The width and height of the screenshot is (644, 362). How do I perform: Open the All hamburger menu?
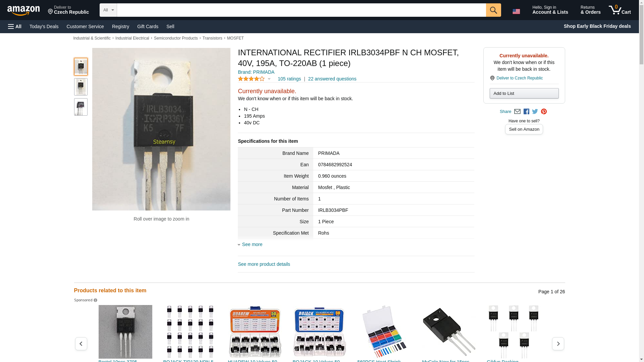tap(15, 26)
